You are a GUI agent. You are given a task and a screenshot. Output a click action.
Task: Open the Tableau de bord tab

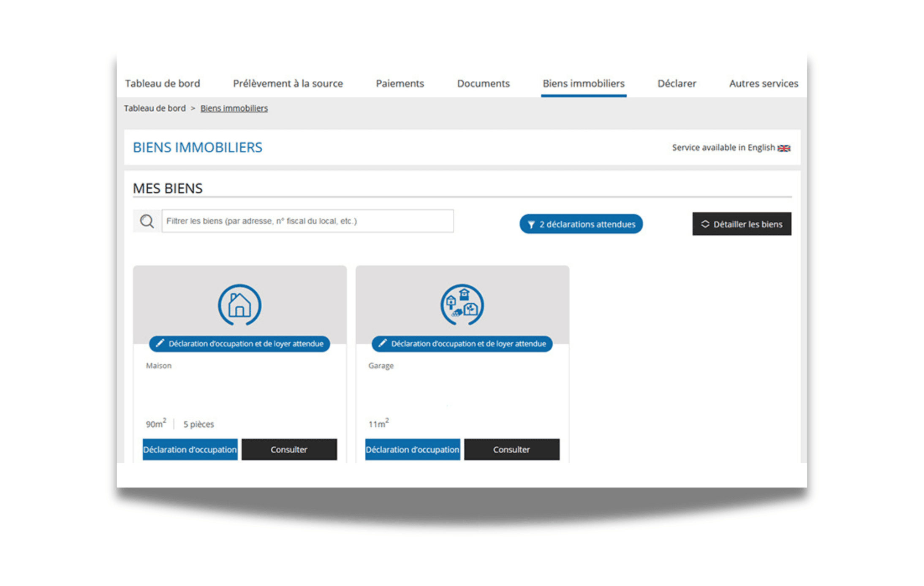163,84
